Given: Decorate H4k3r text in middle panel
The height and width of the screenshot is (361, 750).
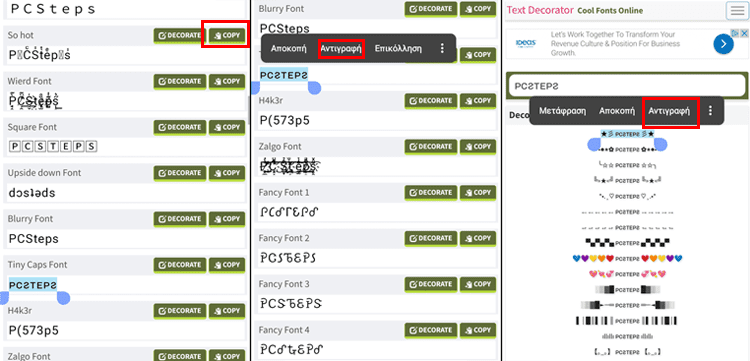Looking at the screenshot, I should point(430,101).
